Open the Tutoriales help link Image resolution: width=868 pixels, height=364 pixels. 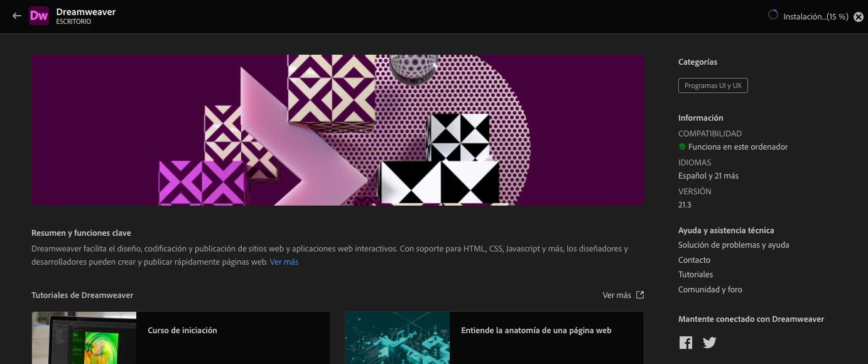point(695,275)
